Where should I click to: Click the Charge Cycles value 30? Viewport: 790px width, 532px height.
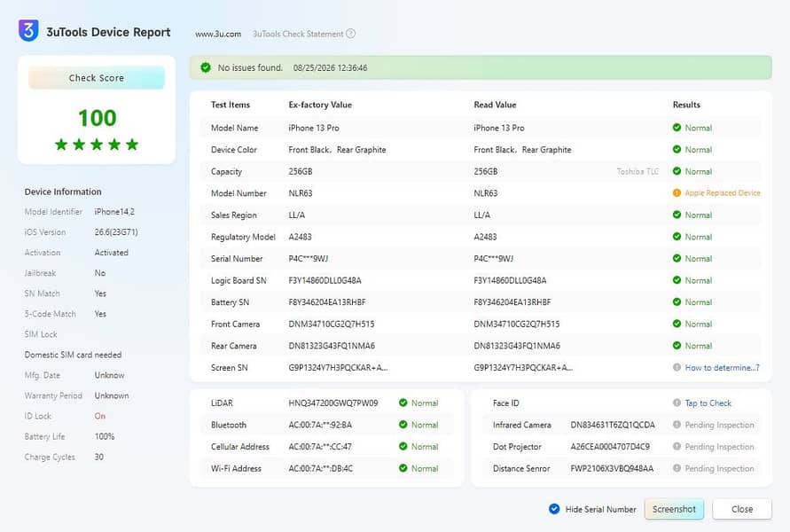tap(98, 457)
